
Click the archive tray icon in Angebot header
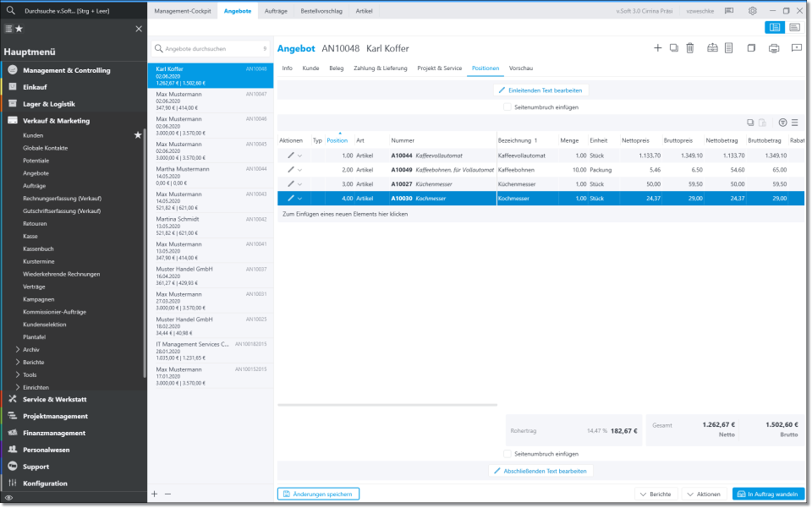(712, 48)
